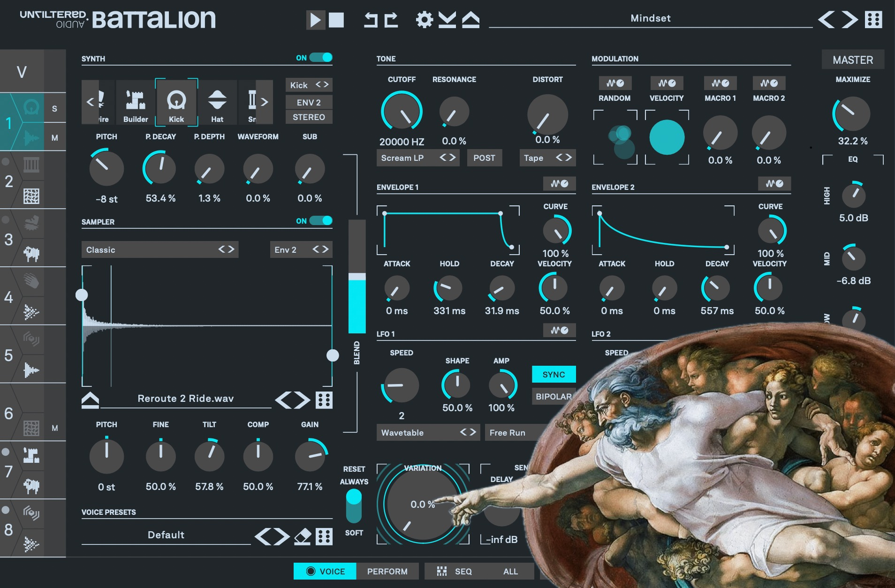Select voice 2 in the sidebar
Screen dimensions: 895x588
pyautogui.click(x=9, y=181)
